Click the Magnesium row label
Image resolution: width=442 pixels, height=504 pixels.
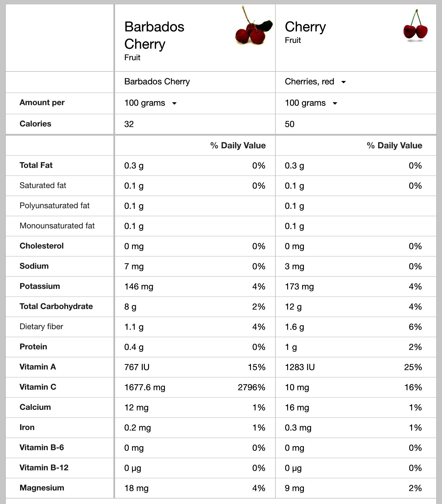[x=42, y=488]
